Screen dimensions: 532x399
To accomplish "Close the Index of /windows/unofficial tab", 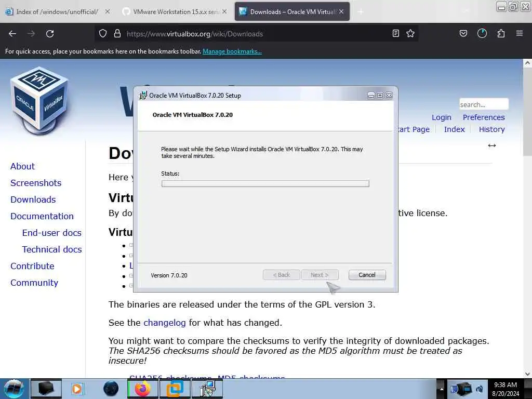I will 107,11.
